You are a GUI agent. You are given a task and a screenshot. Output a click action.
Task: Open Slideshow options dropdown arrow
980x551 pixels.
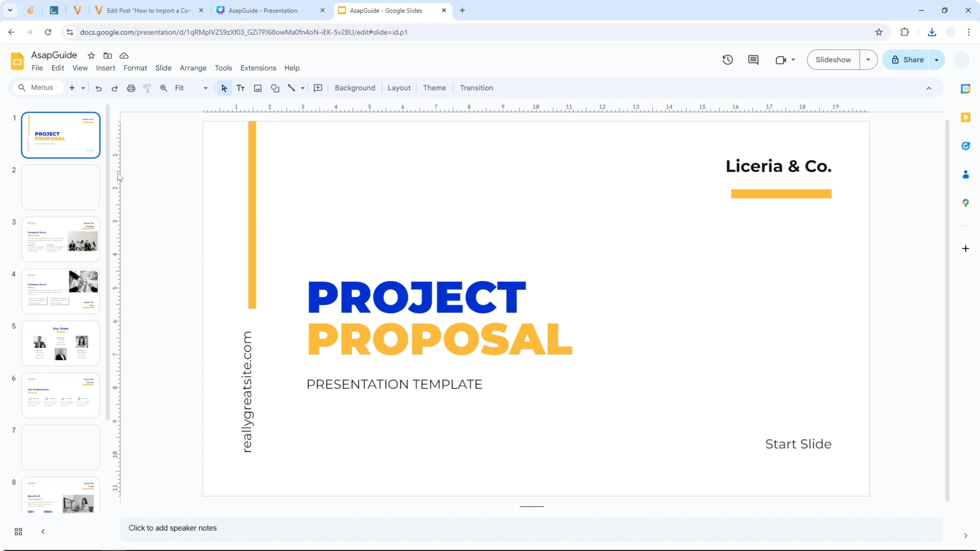(868, 60)
